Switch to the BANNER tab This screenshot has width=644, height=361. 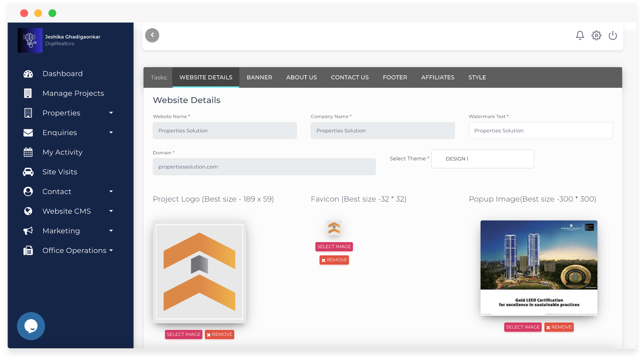click(259, 78)
